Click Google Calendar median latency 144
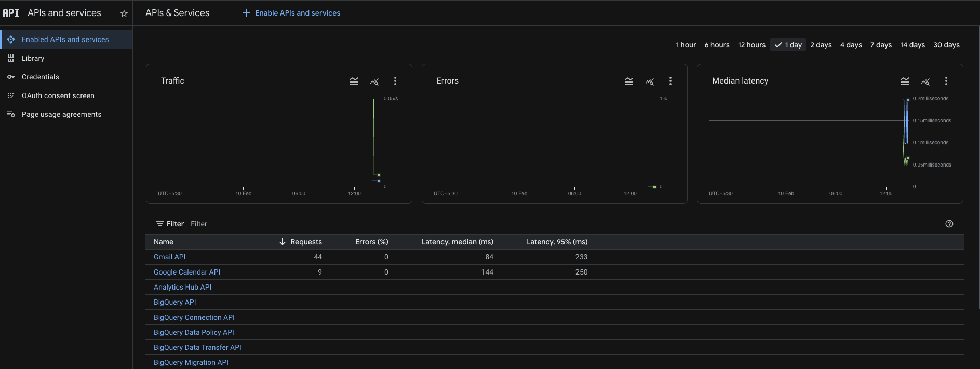This screenshot has width=980, height=369. click(x=487, y=272)
